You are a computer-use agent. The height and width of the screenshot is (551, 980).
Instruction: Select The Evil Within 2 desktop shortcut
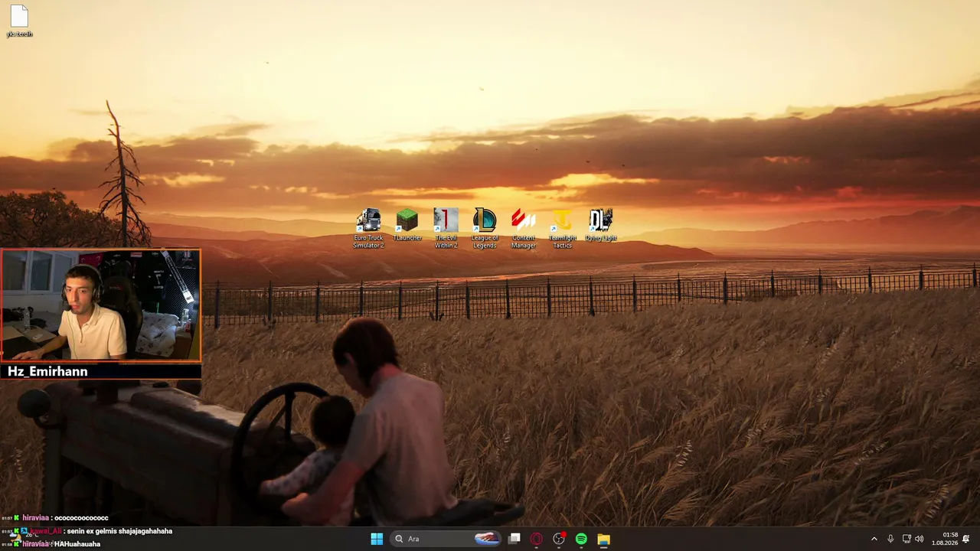[446, 228]
